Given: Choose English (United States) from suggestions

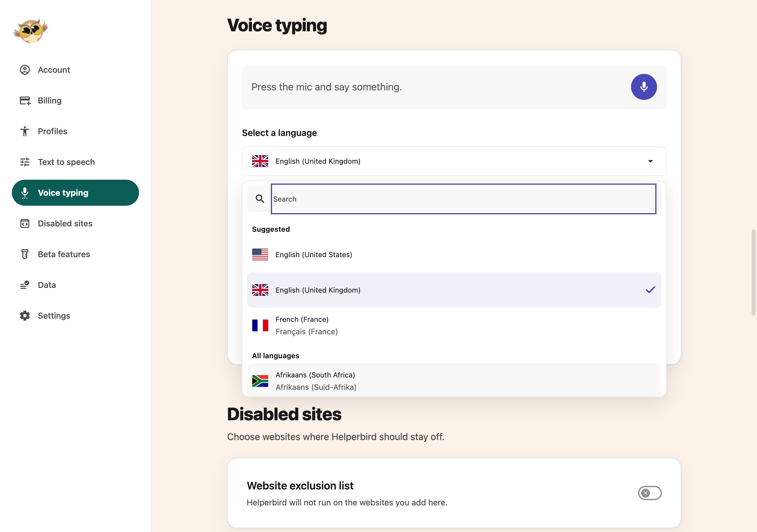Looking at the screenshot, I should 454,254.
